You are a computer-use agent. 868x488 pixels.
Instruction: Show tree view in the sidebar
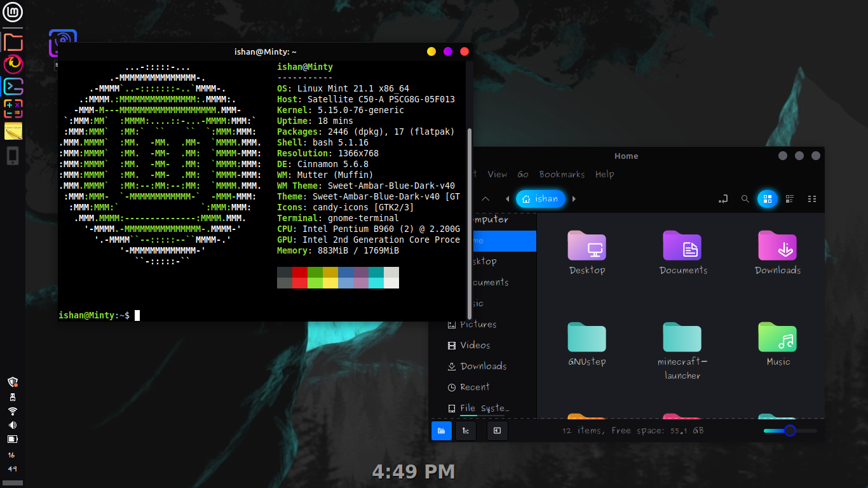466,431
